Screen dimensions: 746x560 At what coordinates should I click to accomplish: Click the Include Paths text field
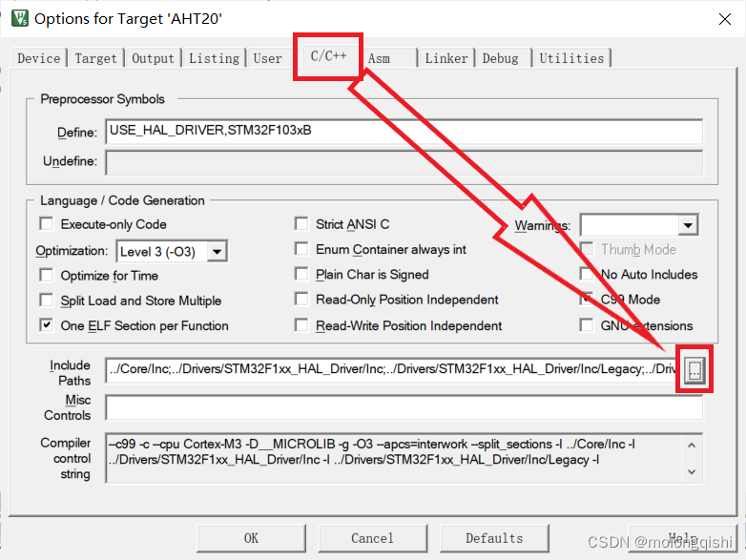click(392, 370)
